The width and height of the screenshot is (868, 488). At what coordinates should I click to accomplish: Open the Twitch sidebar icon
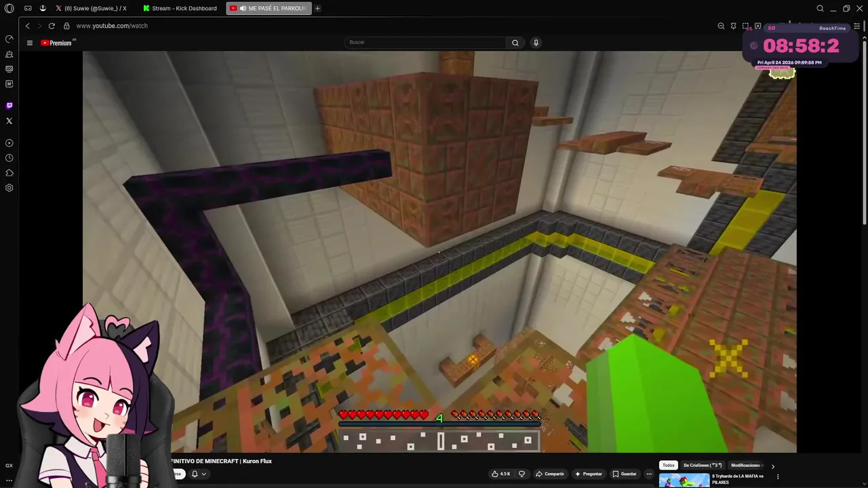[x=9, y=106]
